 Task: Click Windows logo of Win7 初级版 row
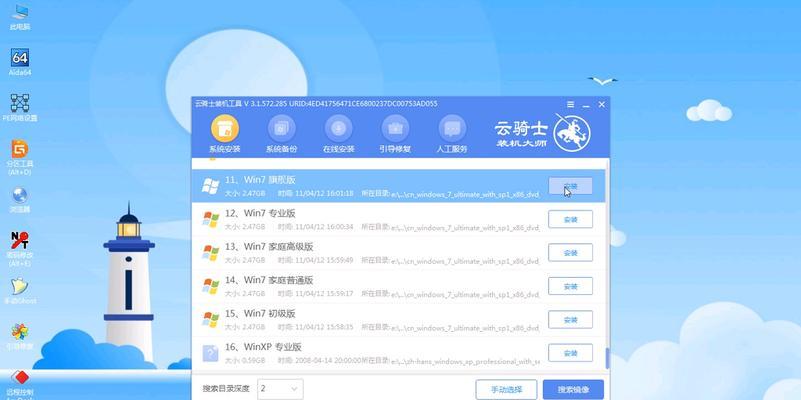210,320
